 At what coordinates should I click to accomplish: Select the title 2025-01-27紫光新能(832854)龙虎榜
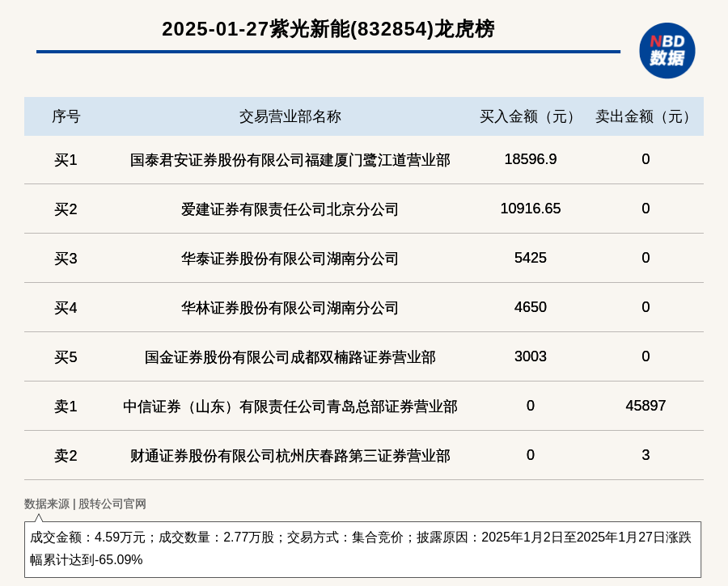pyautogui.click(x=328, y=29)
